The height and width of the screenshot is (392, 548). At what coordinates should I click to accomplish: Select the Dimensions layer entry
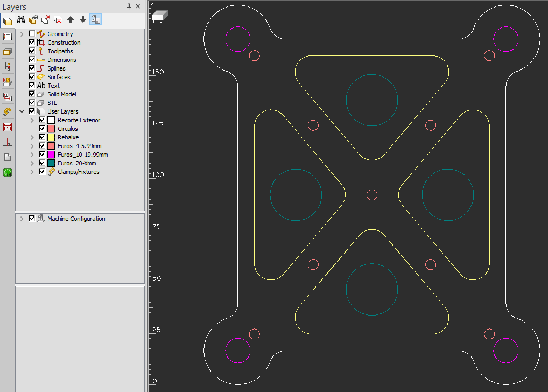pos(61,60)
